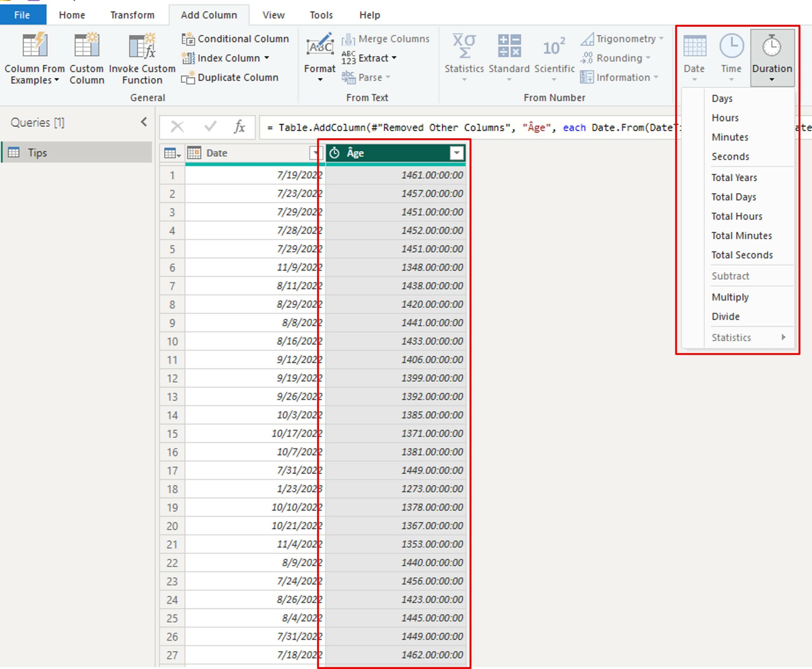Open the Time column menu
The width and height of the screenshot is (812, 669).
click(x=731, y=58)
